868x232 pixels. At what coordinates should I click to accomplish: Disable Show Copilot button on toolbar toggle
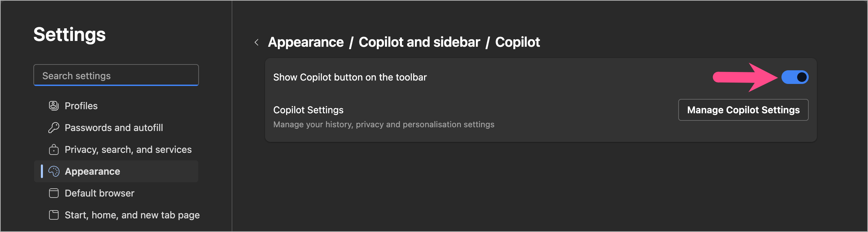coord(794,77)
